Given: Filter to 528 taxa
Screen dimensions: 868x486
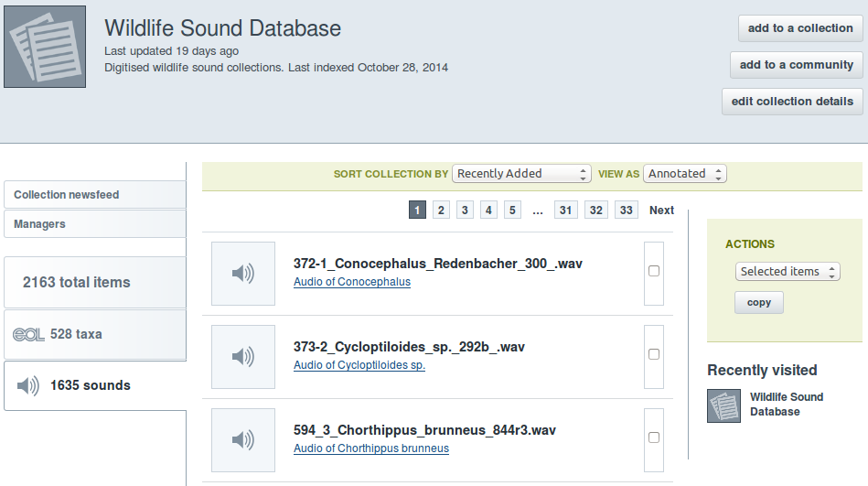Looking at the screenshot, I should pos(95,334).
